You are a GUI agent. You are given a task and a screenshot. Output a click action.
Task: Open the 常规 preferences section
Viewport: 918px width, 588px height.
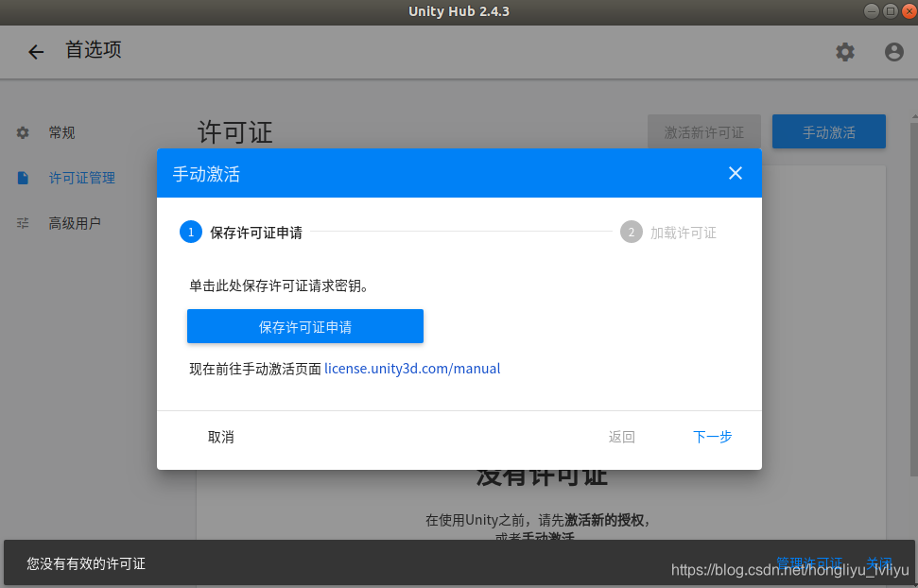pyautogui.click(x=62, y=132)
